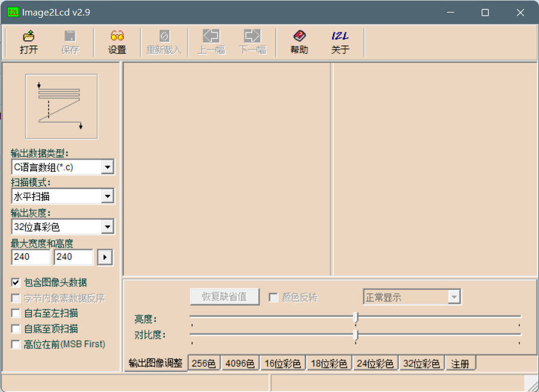Image resolution: width=539 pixels, height=392 pixels.
Task: Open the 注册 tab
Action: pyautogui.click(x=460, y=363)
